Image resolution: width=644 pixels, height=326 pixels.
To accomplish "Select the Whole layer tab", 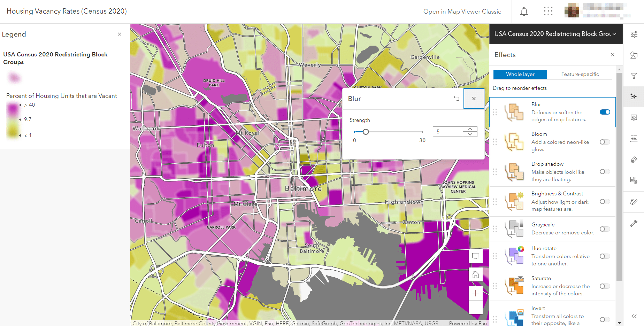I will point(520,74).
